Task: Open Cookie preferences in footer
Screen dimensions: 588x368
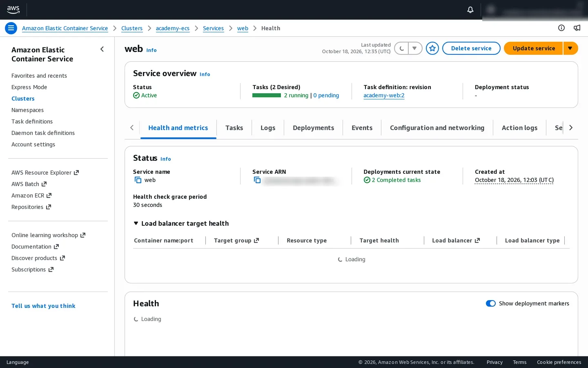Action: click(x=559, y=362)
